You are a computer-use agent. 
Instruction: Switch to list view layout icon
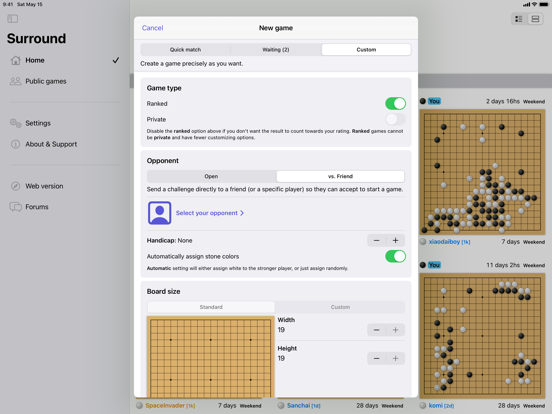(x=519, y=19)
